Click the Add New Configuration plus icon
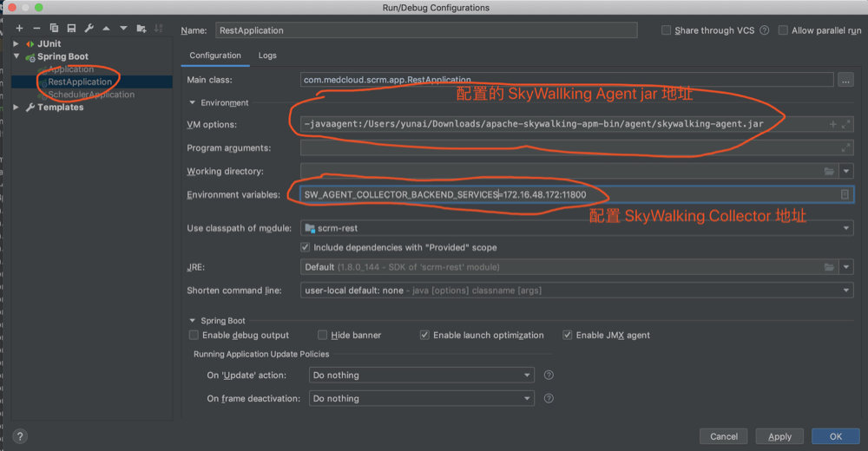The height and width of the screenshot is (451, 868). tap(19, 29)
